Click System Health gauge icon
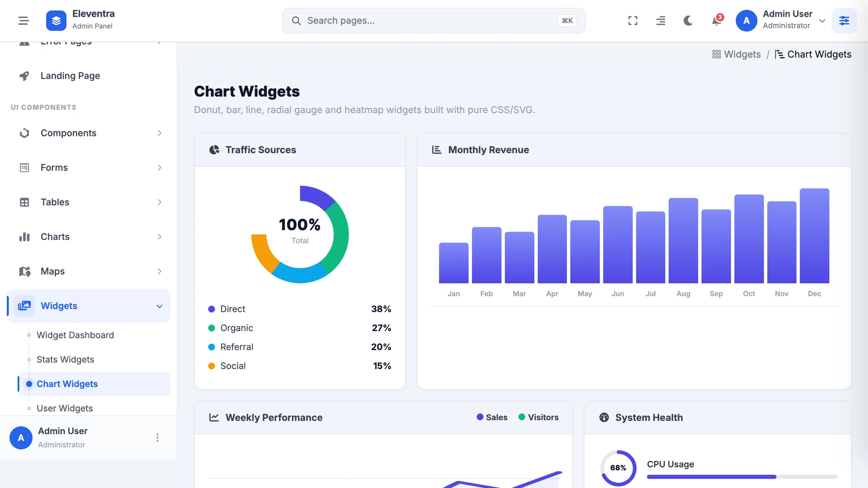The image size is (868, 488). tap(604, 418)
